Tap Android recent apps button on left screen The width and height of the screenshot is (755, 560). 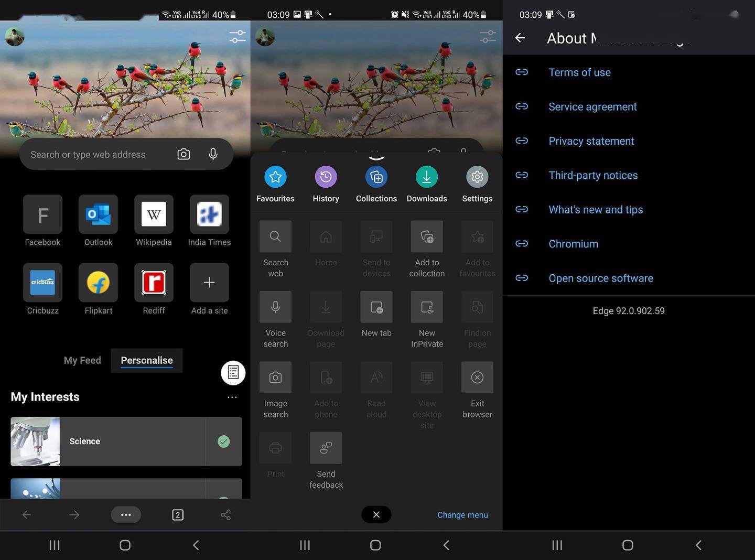coord(55,545)
